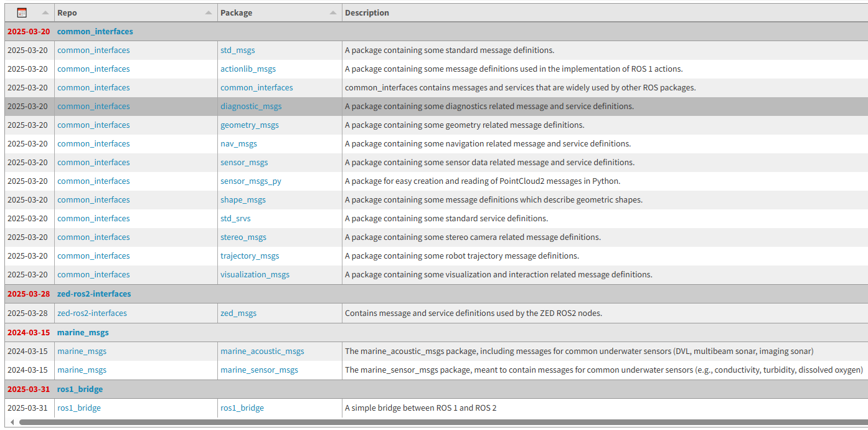Viewport: 868px width, 430px height.
Task: Open ros1_bridge link in Package column
Action: pyautogui.click(x=242, y=408)
